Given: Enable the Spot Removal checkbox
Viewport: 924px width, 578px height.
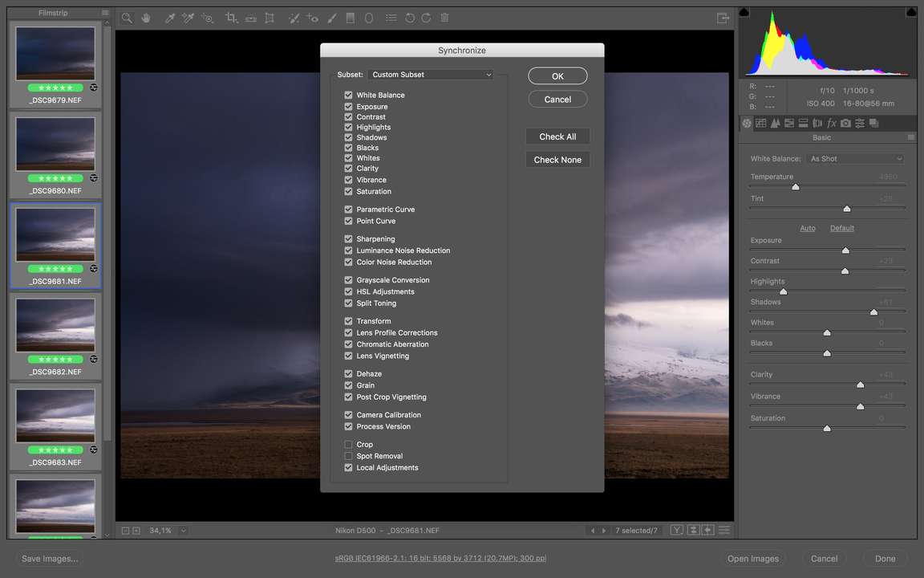Looking at the screenshot, I should pos(349,456).
